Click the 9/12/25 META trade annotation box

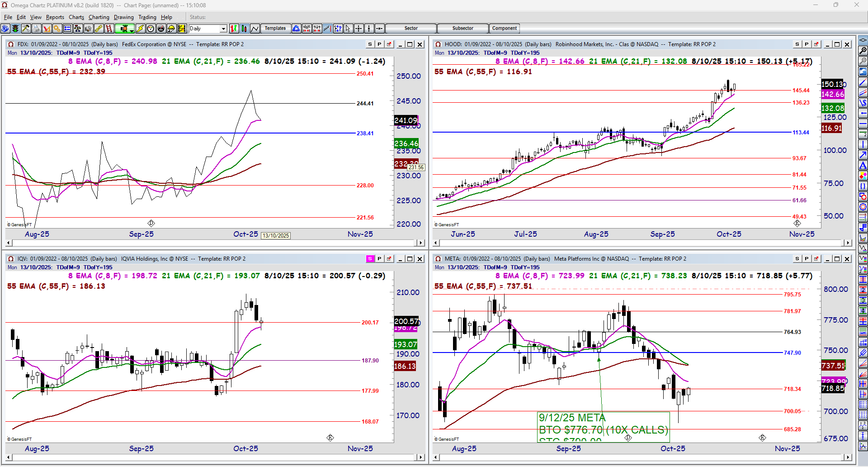(x=603, y=426)
